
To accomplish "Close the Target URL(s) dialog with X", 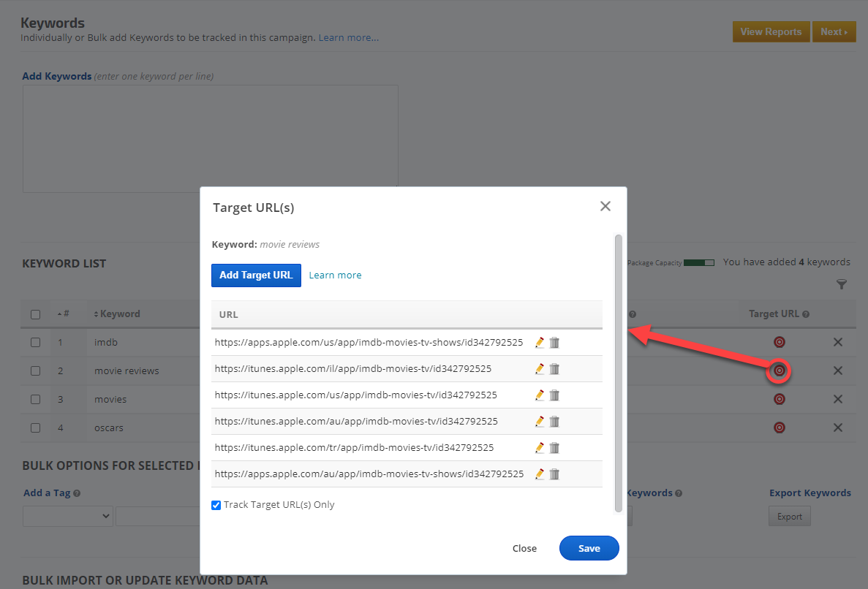I will [x=605, y=207].
